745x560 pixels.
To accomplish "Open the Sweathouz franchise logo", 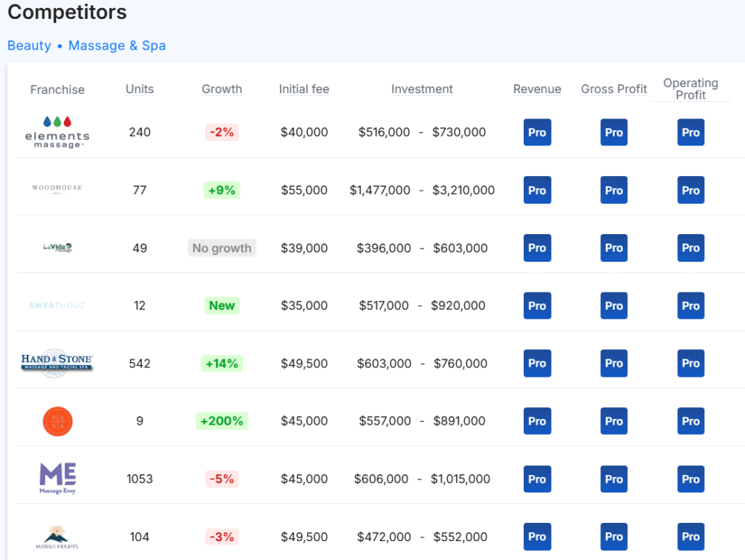I will pyautogui.click(x=57, y=305).
